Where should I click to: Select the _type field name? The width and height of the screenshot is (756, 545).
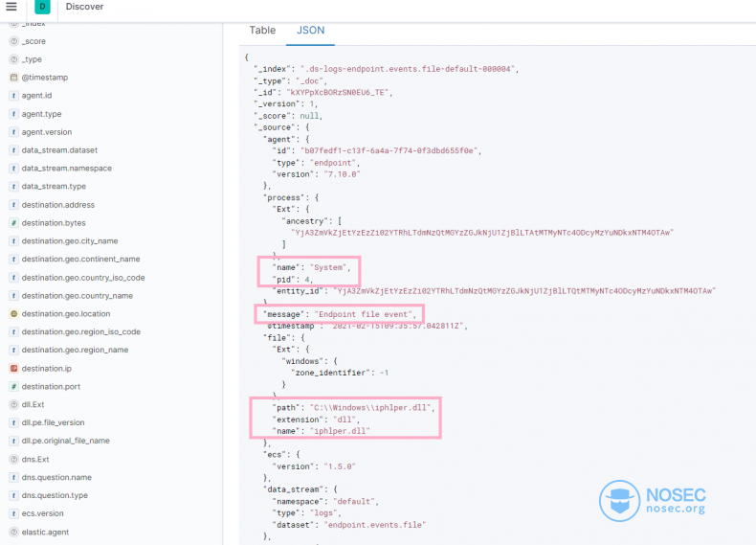[32, 59]
